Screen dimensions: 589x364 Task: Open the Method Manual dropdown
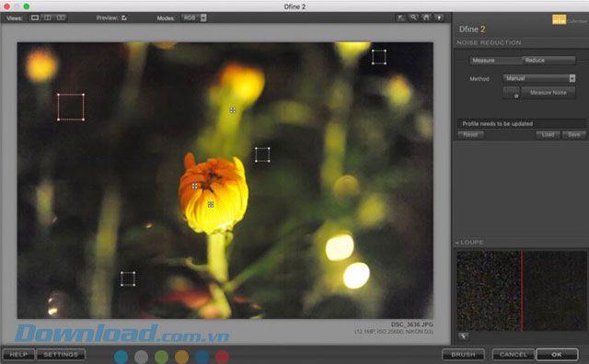tap(539, 78)
